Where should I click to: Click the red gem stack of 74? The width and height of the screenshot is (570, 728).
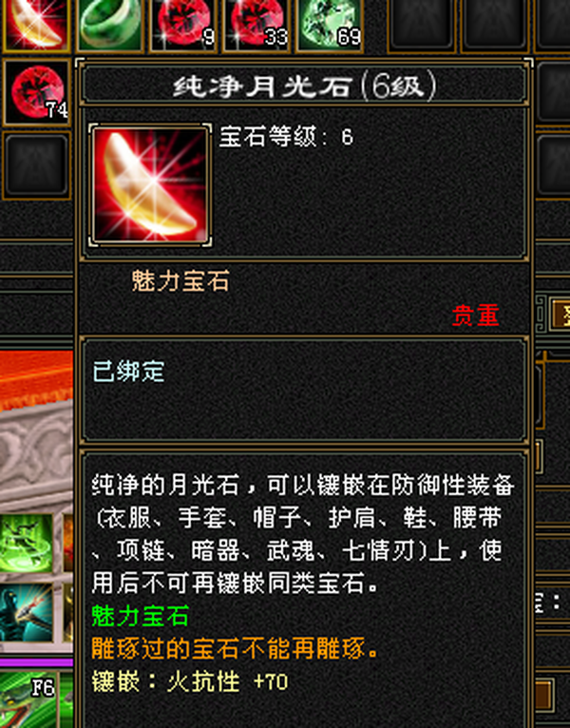(x=37, y=92)
